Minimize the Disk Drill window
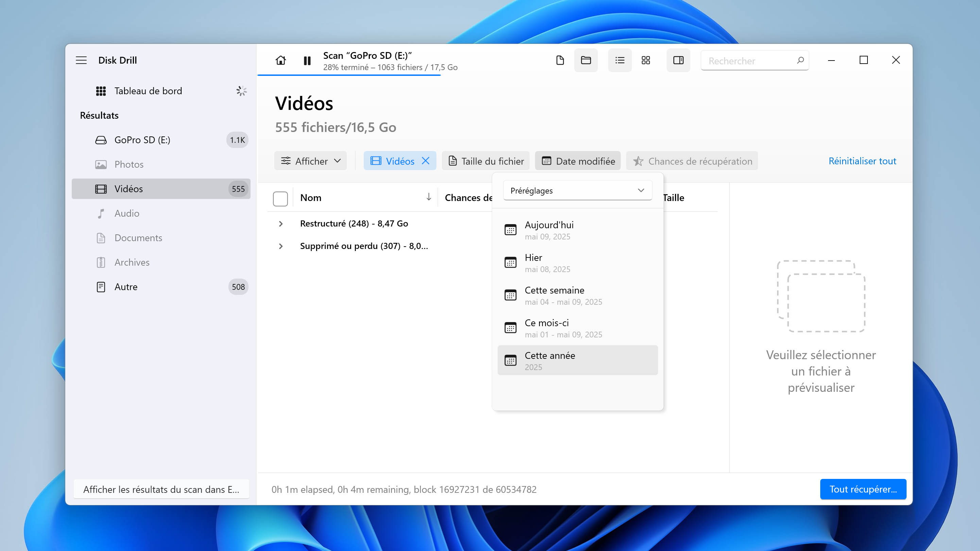This screenshot has width=980, height=551. tap(832, 60)
